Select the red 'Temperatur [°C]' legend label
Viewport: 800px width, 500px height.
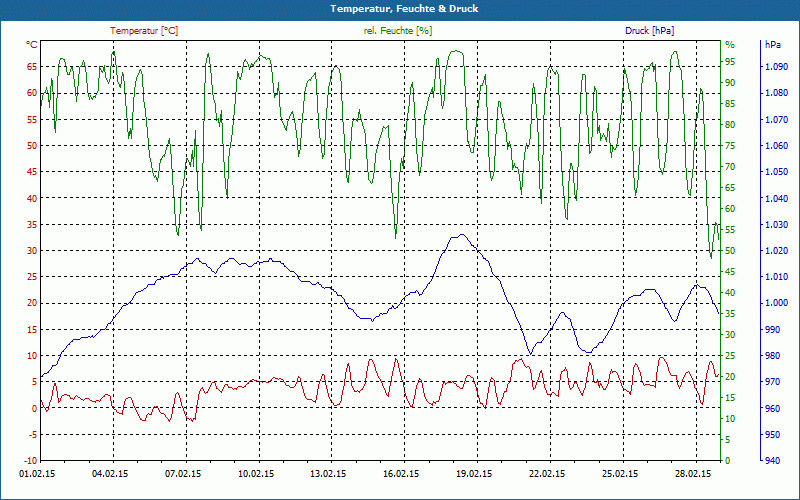coord(144,31)
